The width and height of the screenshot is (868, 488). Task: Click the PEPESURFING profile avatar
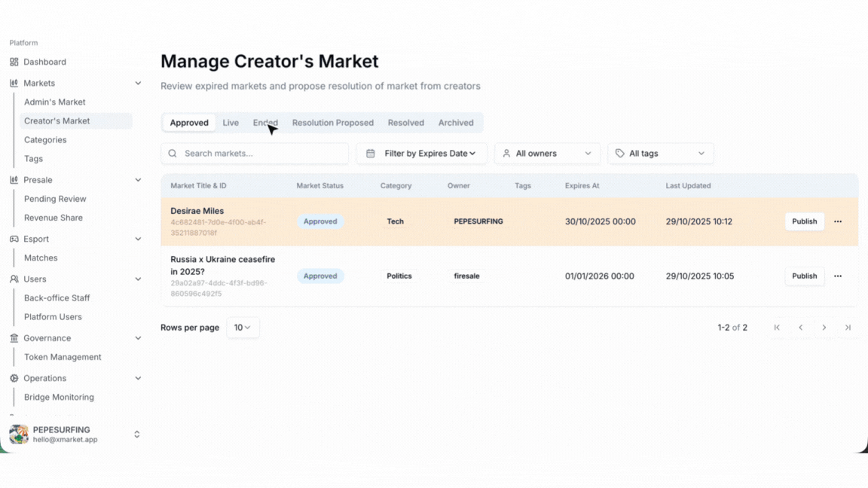tap(19, 434)
